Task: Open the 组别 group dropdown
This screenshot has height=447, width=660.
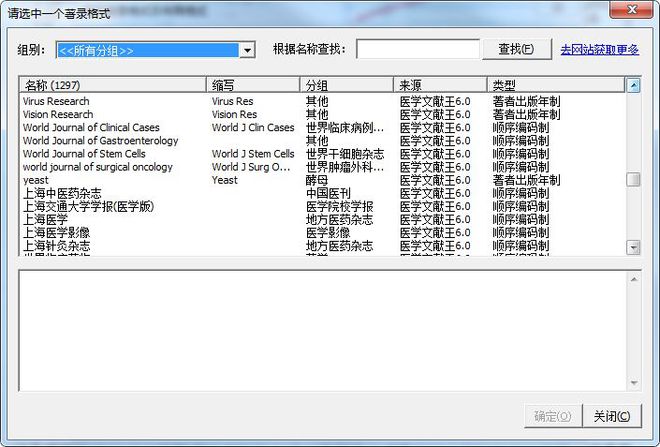Action: coord(247,50)
